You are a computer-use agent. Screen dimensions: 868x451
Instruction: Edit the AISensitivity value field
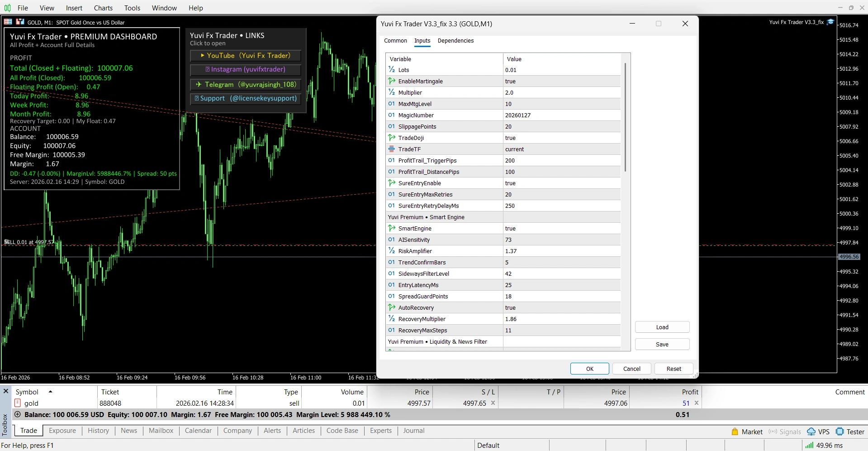pos(561,240)
